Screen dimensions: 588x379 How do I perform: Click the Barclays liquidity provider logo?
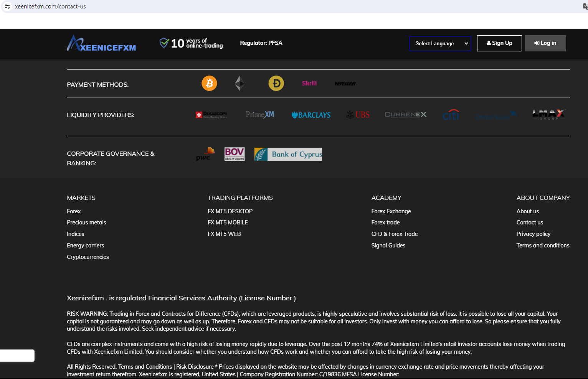coord(311,115)
